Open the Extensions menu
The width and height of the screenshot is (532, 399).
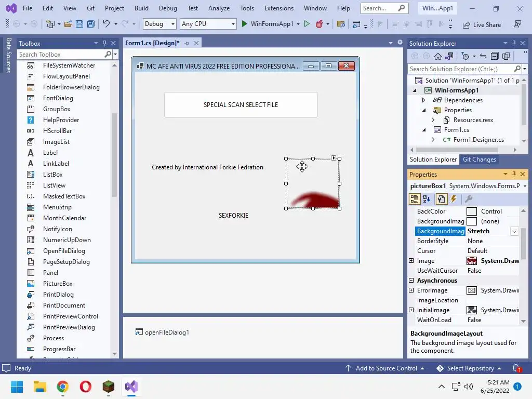click(x=279, y=8)
